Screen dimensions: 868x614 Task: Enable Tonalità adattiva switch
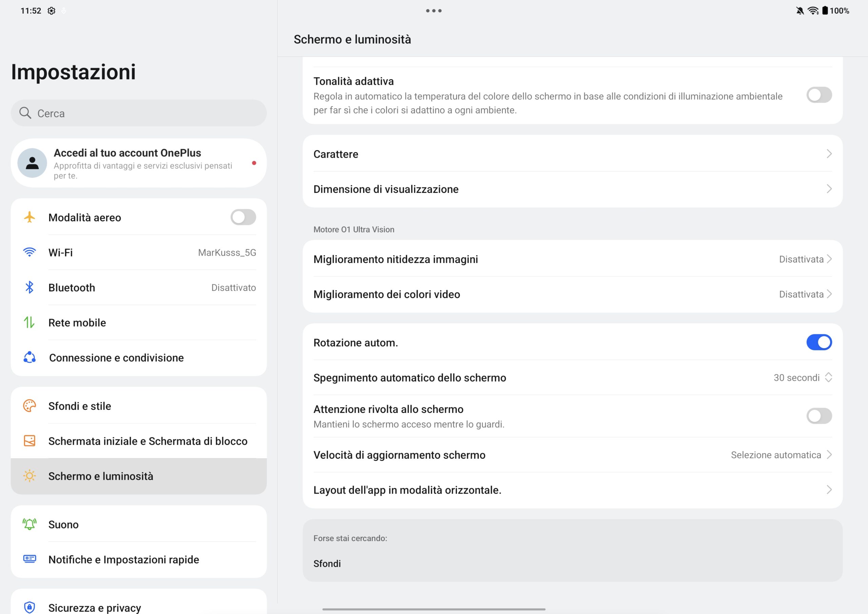pos(819,95)
